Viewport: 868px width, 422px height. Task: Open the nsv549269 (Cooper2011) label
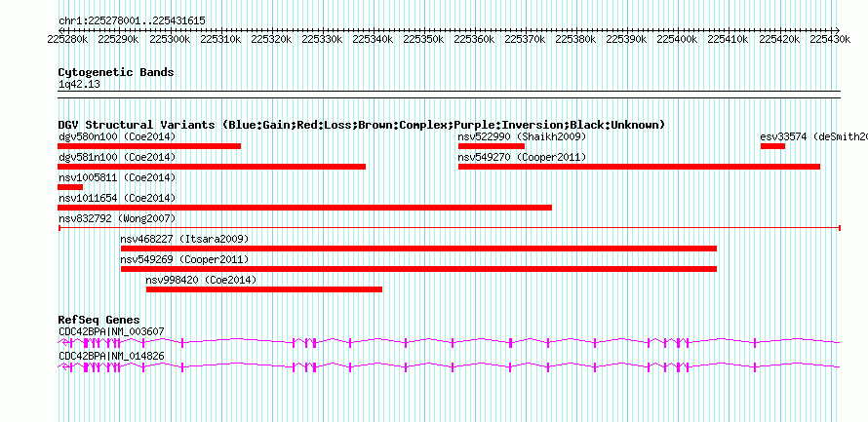pyautogui.click(x=185, y=259)
